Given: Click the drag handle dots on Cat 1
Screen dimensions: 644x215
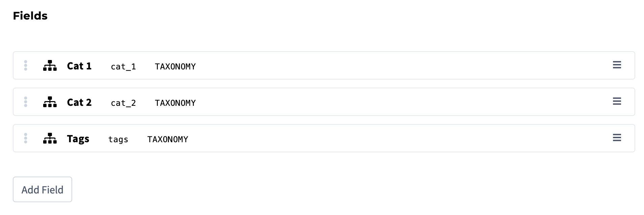Looking at the screenshot, I should [26, 65].
